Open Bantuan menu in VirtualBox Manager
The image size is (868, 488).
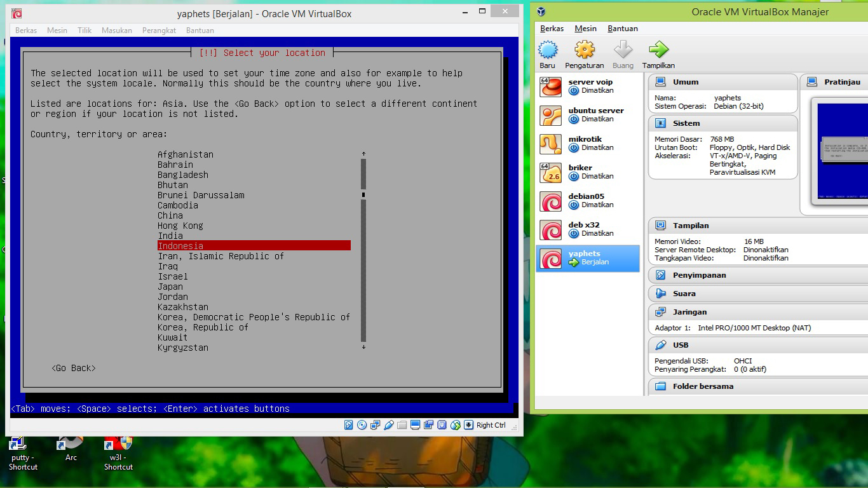pos(623,29)
